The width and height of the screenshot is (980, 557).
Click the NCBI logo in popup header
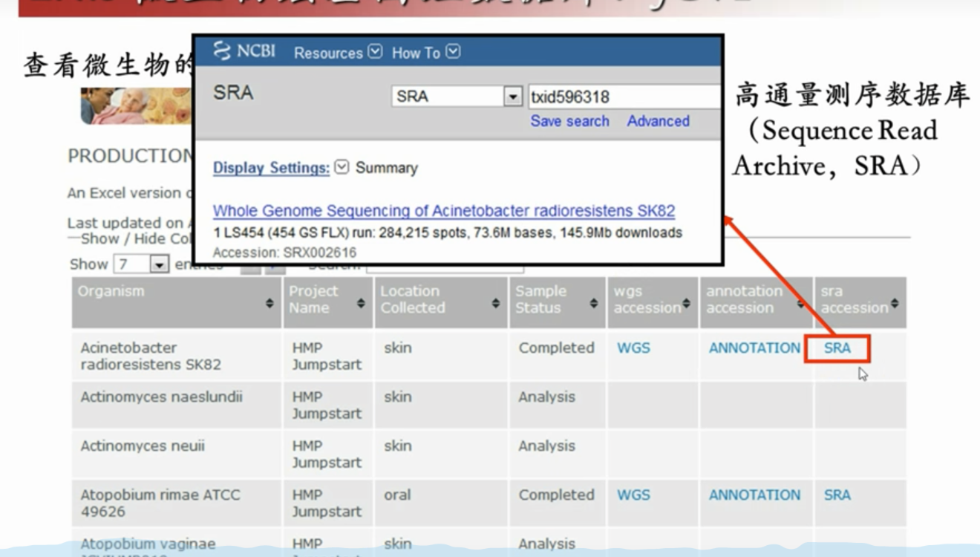tap(244, 51)
